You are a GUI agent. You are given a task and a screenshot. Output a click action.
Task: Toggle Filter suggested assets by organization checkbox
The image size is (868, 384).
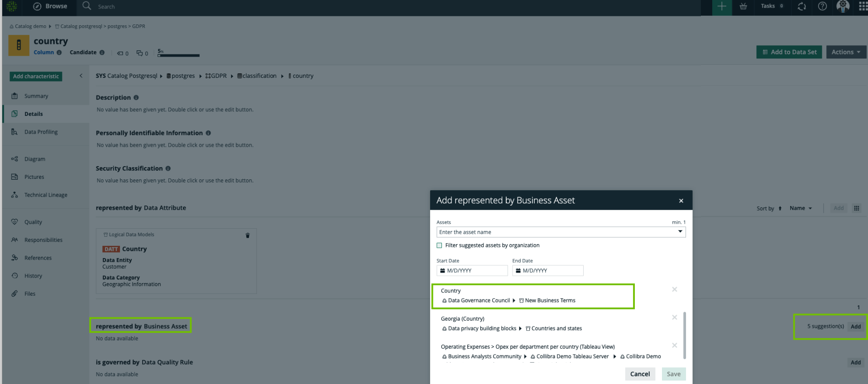(439, 245)
